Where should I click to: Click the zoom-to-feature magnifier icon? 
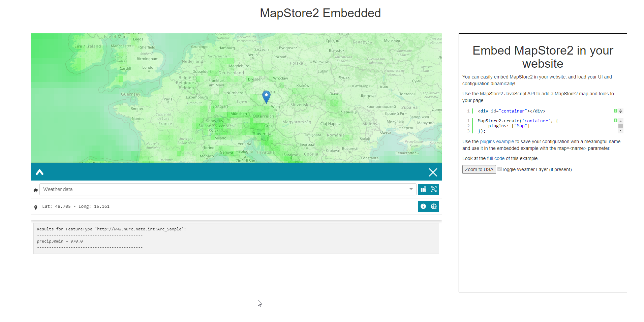pos(434,189)
